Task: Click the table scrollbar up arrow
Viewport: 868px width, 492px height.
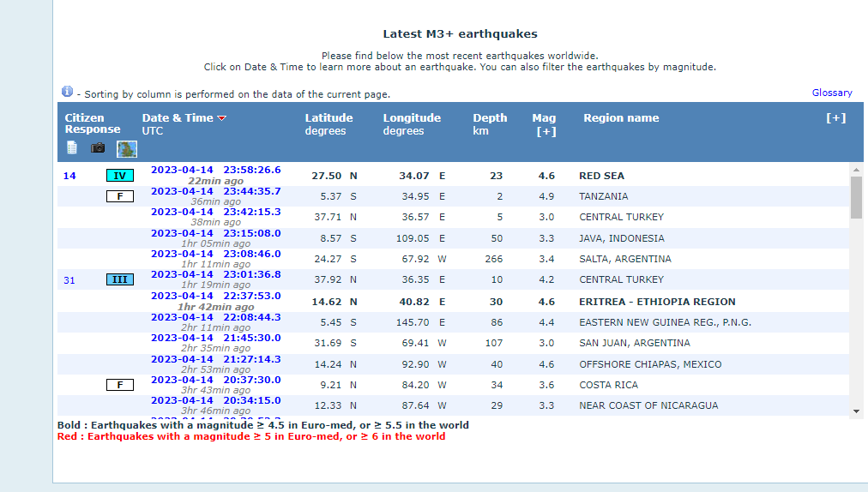Action: click(x=855, y=170)
